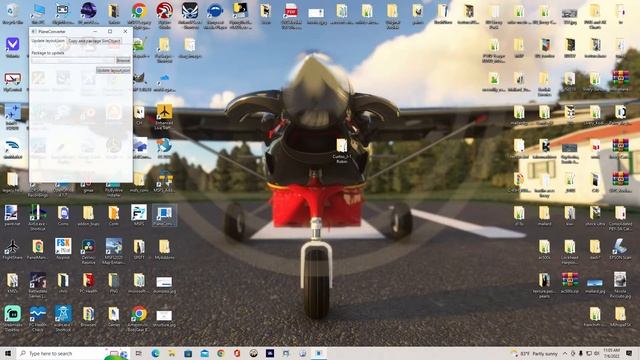Viewport: 640px width, 360px height.
Task: Open Chrome from the taskbar
Action: pos(221,353)
